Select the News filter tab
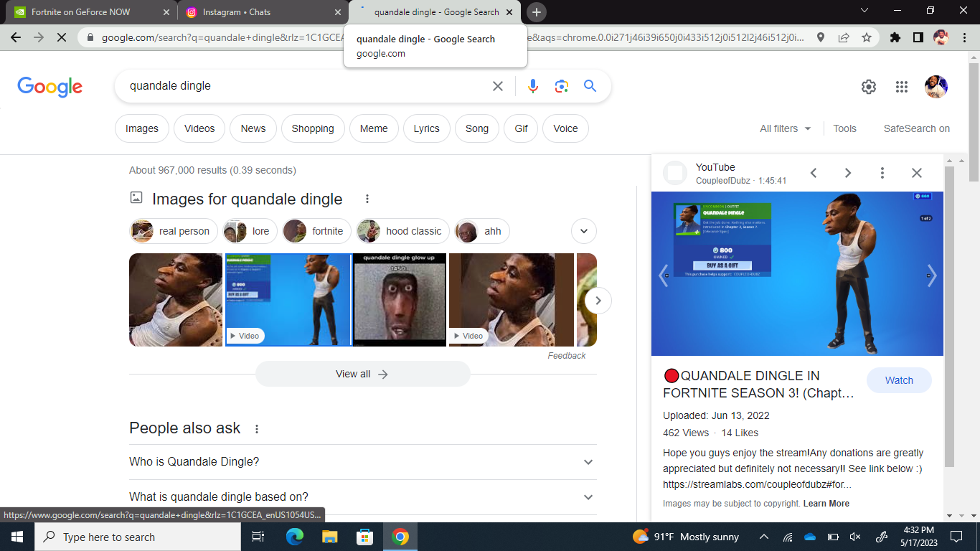Screen dimensions: 980x551 pos(253,128)
